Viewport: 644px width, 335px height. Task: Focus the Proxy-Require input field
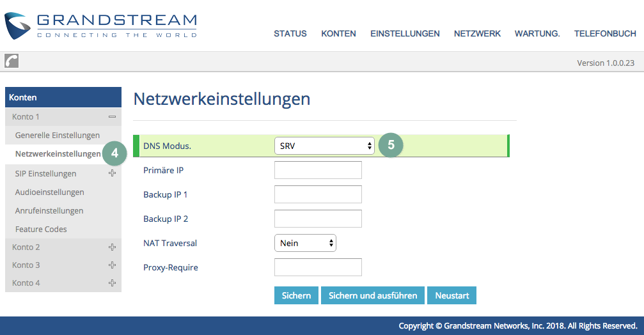coord(318,267)
